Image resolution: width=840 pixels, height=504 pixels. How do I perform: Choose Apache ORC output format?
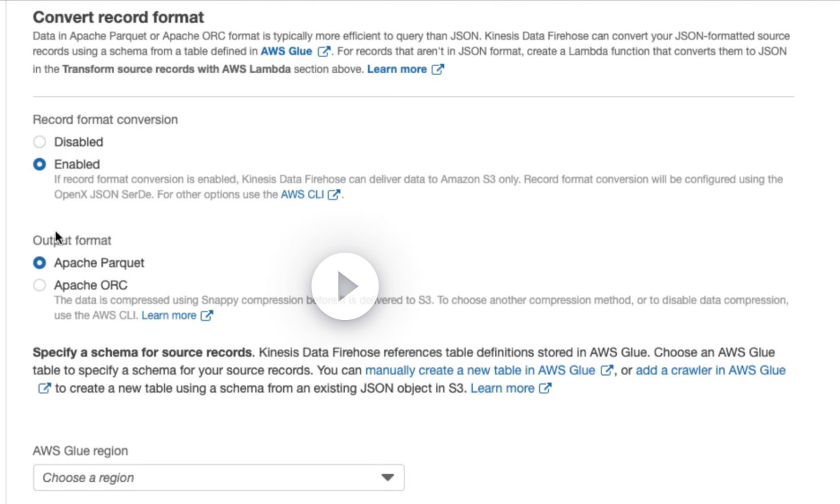coord(40,285)
